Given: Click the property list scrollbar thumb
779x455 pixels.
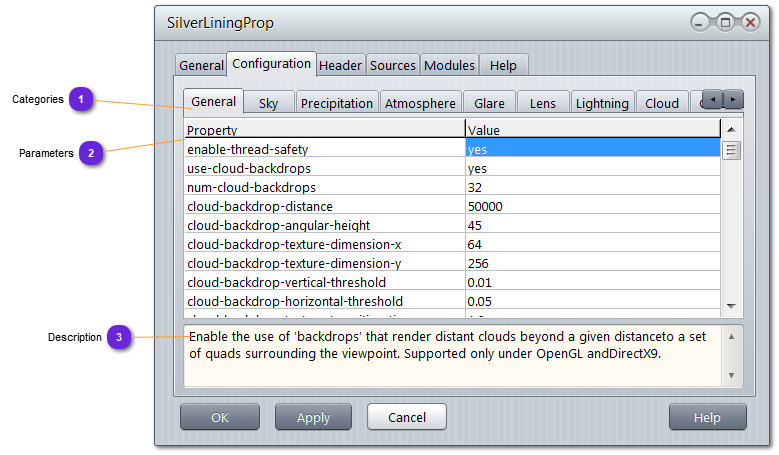Looking at the screenshot, I should pyautogui.click(x=731, y=150).
